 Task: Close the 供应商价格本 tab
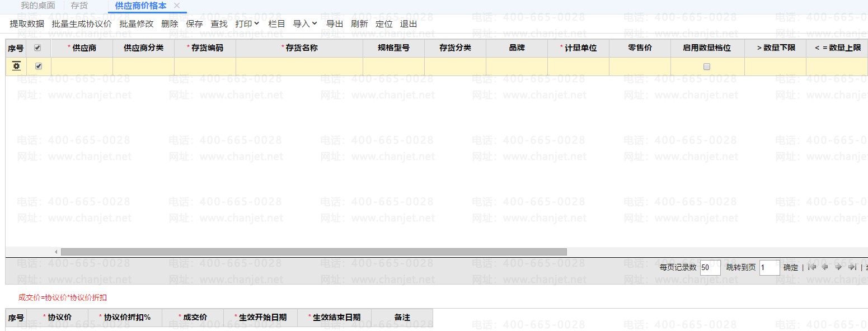click(x=177, y=6)
